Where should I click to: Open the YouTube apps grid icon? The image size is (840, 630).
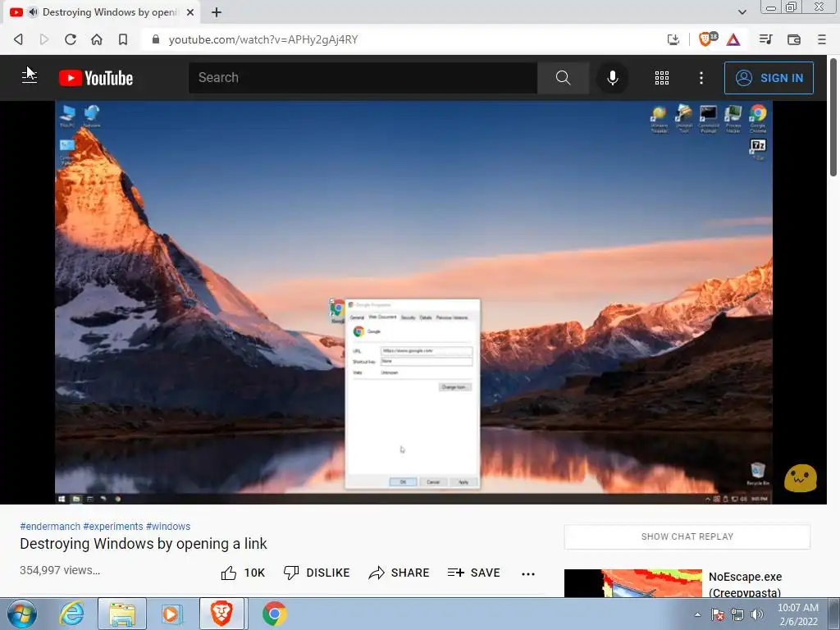pos(662,78)
